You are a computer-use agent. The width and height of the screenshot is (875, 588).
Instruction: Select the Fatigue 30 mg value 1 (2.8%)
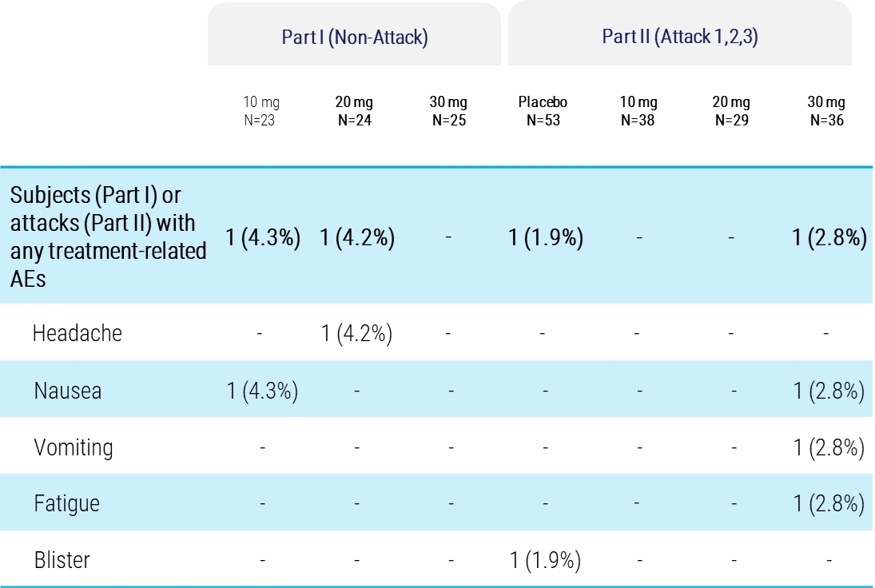[x=829, y=504]
